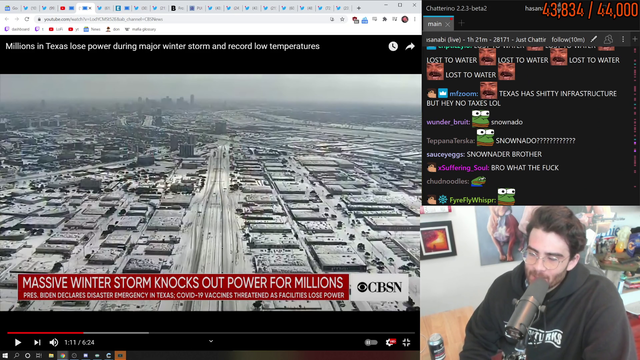Open the Chatterino split three-dot menu
The height and width of the screenshot is (360, 640).
[x=623, y=39]
